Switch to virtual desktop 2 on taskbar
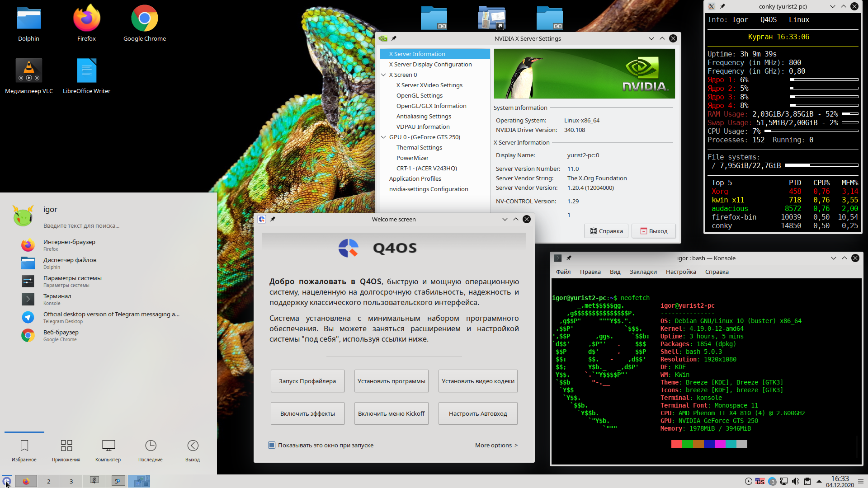The width and height of the screenshot is (868, 488). pos(48,481)
